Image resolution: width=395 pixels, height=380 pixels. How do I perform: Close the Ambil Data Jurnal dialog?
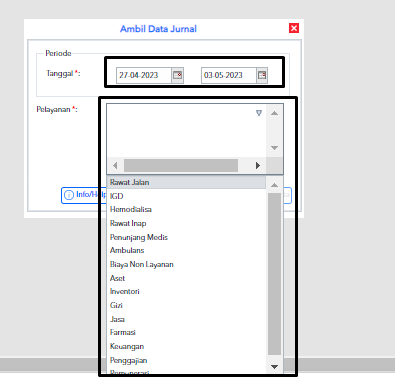point(294,28)
